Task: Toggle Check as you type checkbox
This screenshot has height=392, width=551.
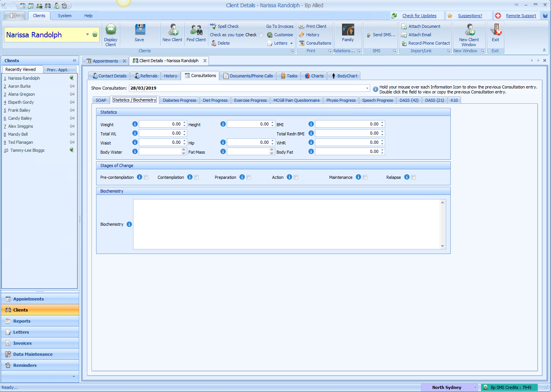Action: (x=261, y=35)
